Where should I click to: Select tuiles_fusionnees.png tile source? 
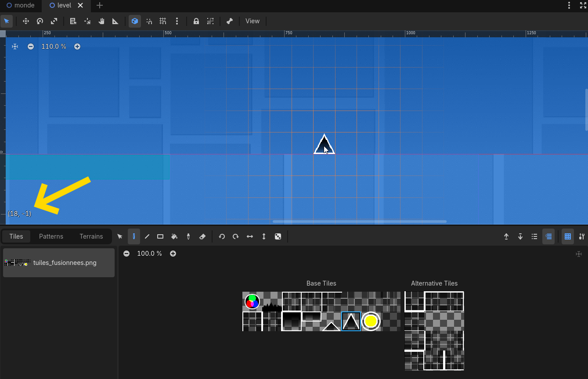pyautogui.click(x=59, y=263)
